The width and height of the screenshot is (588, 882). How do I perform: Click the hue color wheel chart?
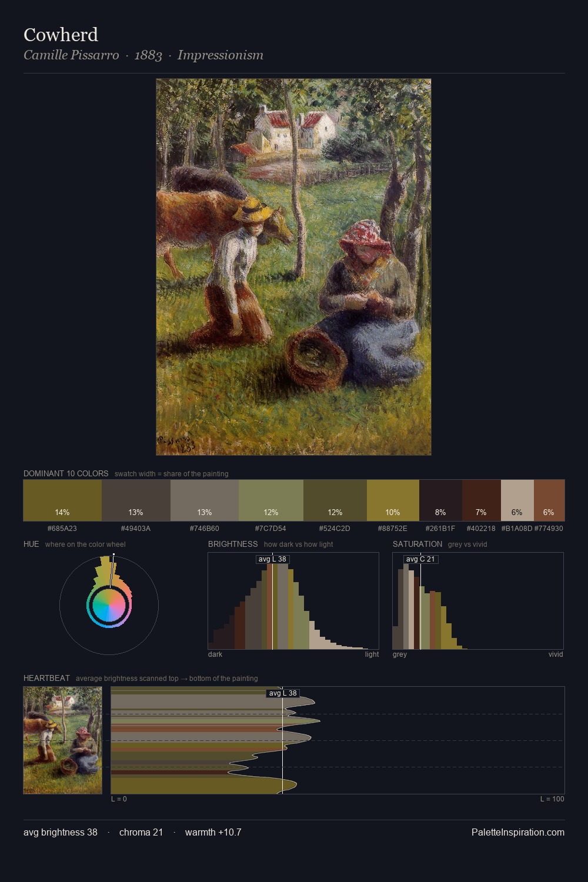click(x=109, y=604)
